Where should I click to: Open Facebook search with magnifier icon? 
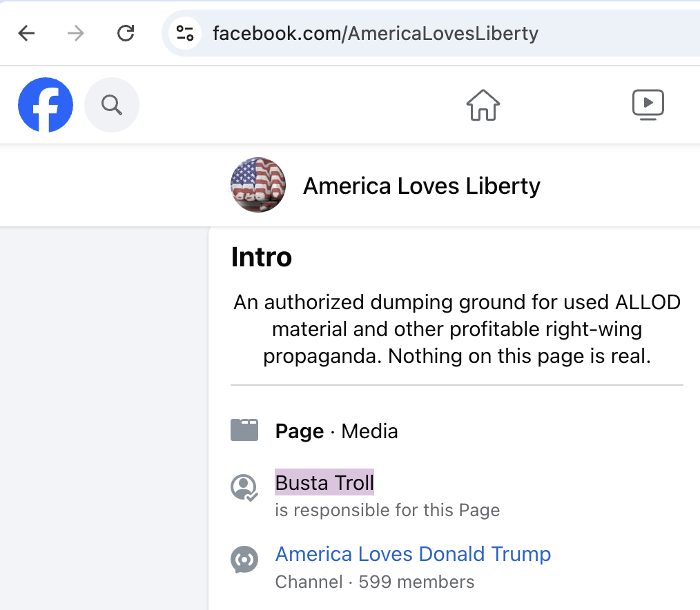point(112,105)
